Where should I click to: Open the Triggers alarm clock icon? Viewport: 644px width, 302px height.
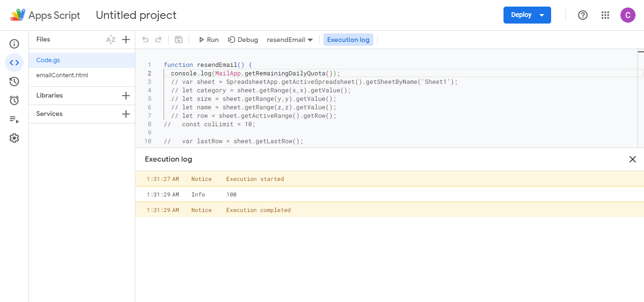(x=14, y=100)
